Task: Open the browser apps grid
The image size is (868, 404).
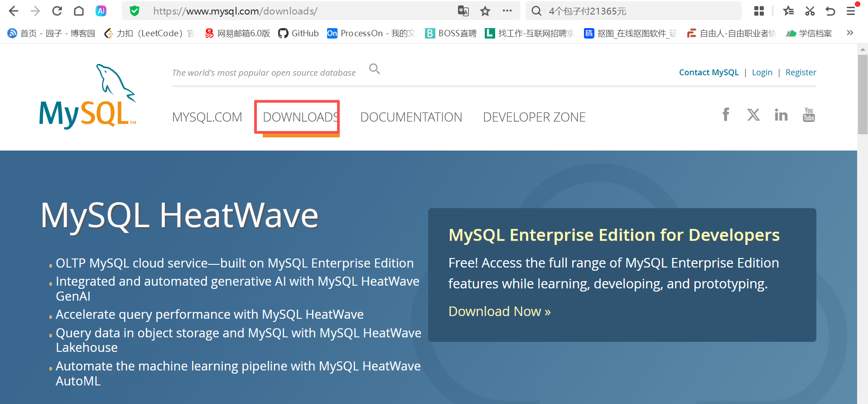Action: (759, 11)
